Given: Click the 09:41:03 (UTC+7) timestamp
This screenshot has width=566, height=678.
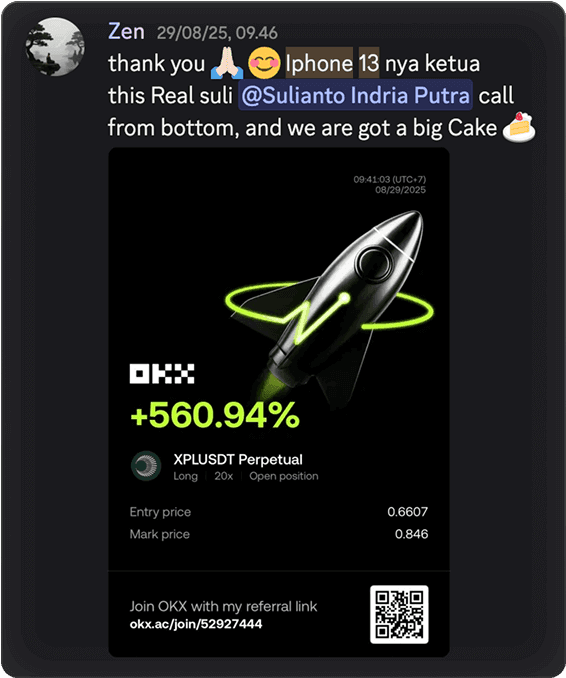Looking at the screenshot, I should point(390,179).
